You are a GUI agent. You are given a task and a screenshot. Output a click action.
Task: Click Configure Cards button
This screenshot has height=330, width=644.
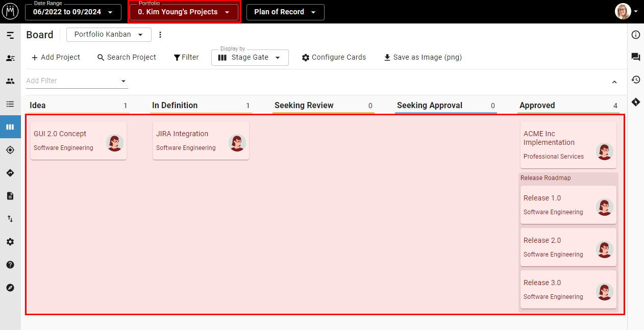334,57
